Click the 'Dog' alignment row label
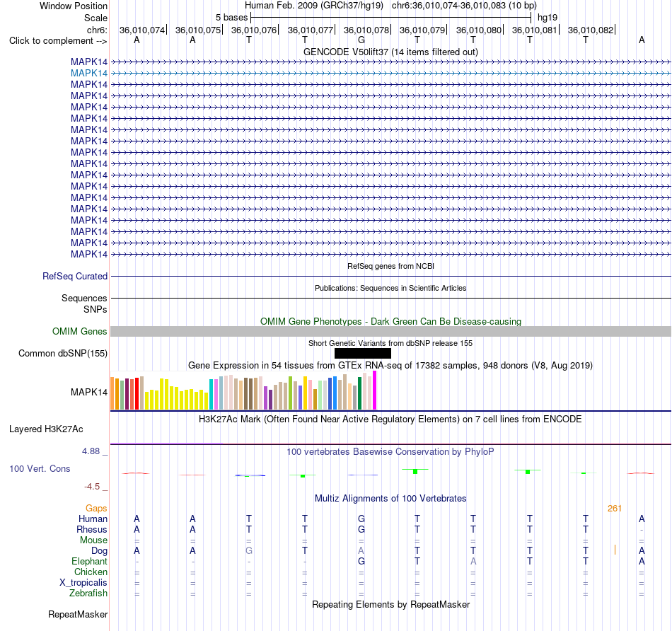The height and width of the screenshot is (631, 672). [99, 551]
